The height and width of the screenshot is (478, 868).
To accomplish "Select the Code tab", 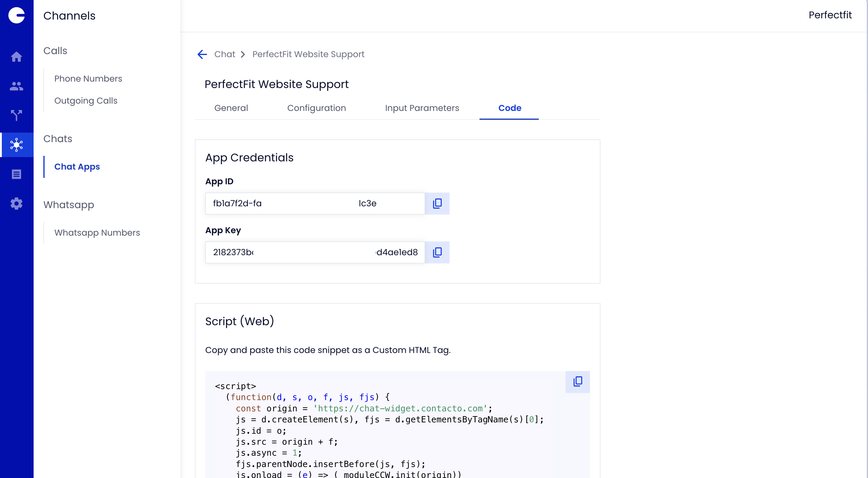I will [x=509, y=108].
